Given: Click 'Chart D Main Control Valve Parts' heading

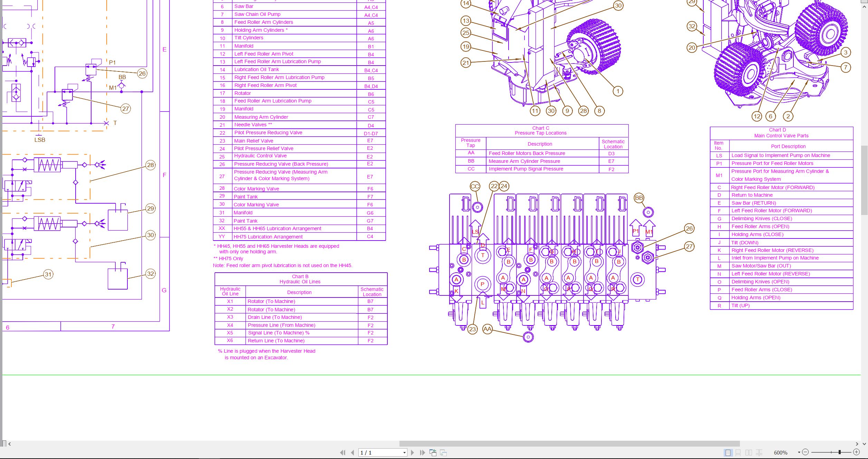Looking at the screenshot, I should pos(781,133).
